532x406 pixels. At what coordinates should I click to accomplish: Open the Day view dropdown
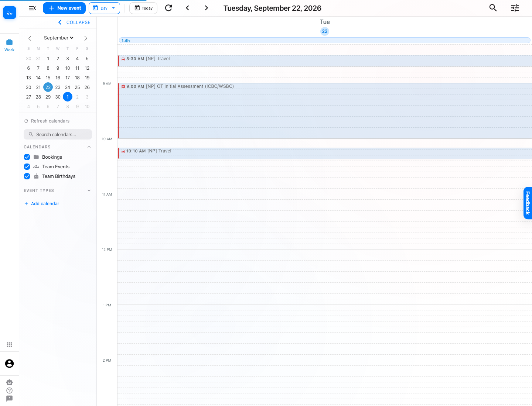pos(104,8)
